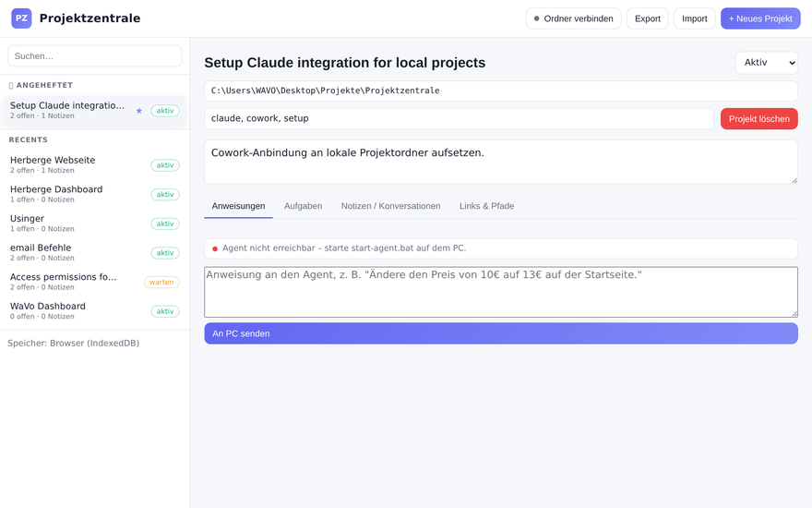Click the warten badge on Access permissions

coord(161,282)
